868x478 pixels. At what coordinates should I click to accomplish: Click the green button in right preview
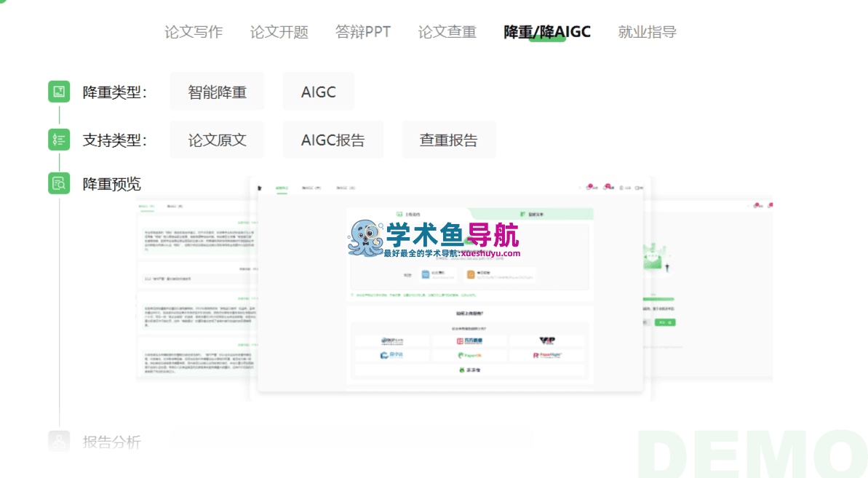[x=665, y=322]
